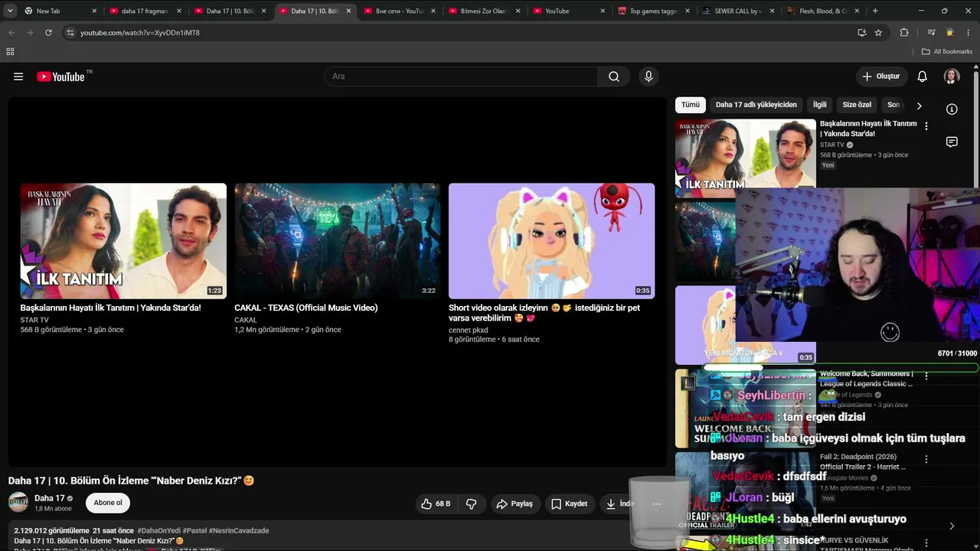The height and width of the screenshot is (551, 980).
Task: Save the video with Kaydet
Action: [570, 504]
